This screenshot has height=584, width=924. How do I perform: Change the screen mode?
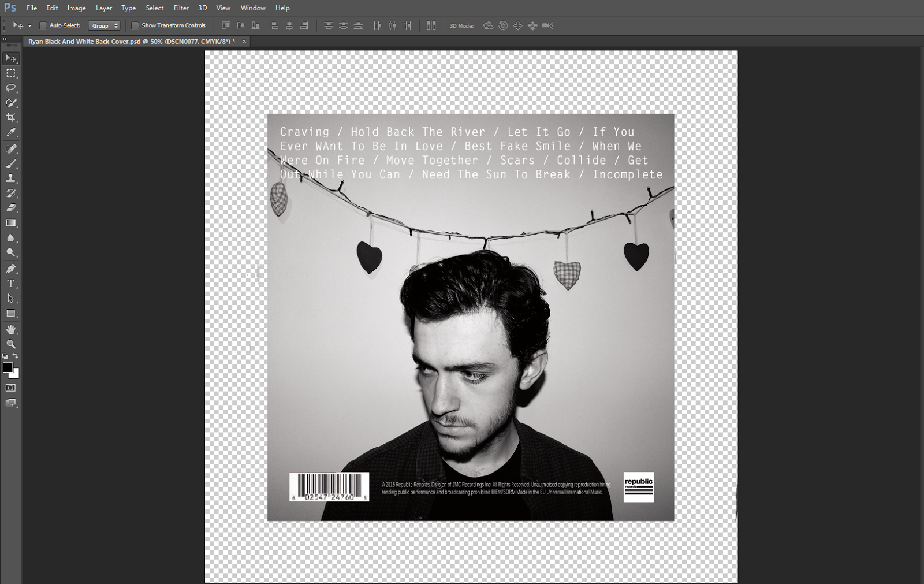(x=11, y=403)
